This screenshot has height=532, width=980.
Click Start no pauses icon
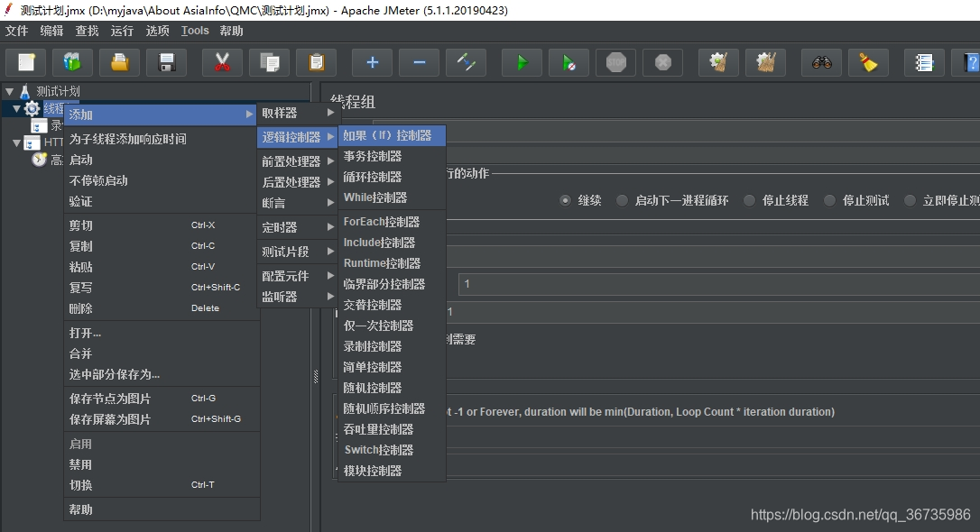point(569,62)
